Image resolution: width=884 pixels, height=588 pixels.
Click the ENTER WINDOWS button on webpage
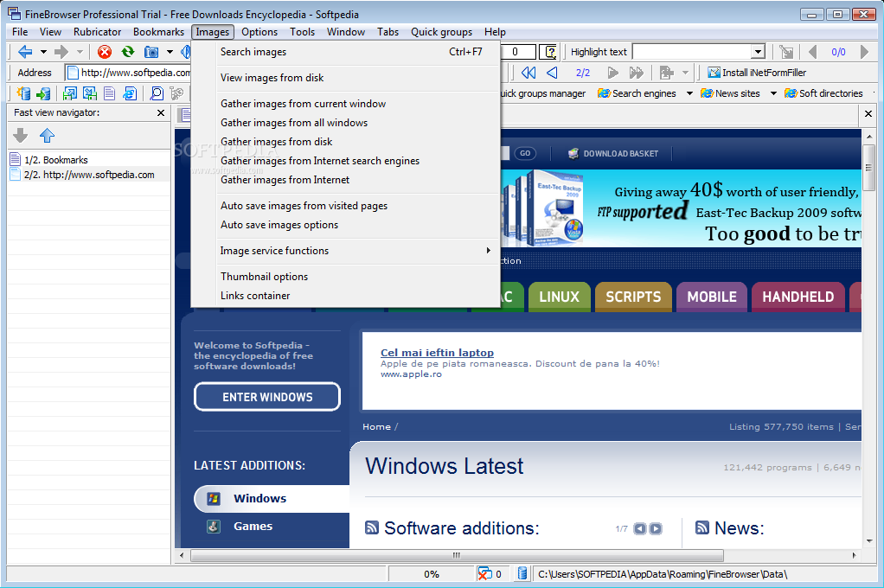tap(267, 397)
